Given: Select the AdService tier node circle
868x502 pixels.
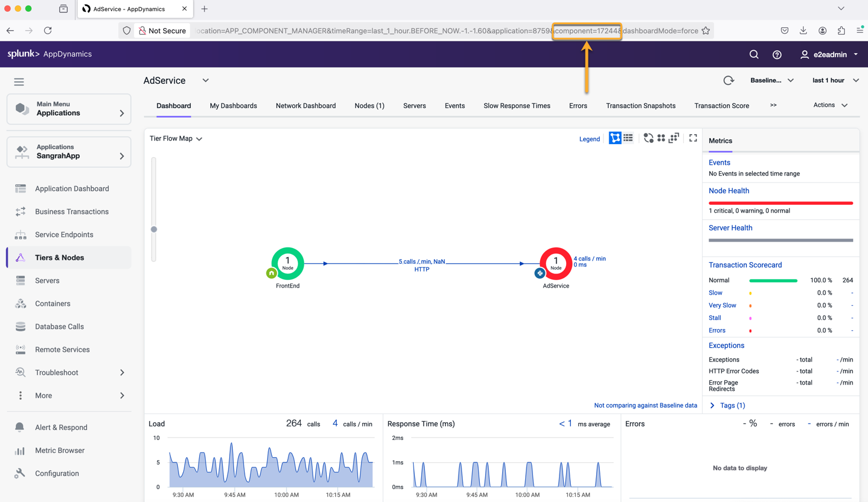Looking at the screenshot, I should (556, 263).
